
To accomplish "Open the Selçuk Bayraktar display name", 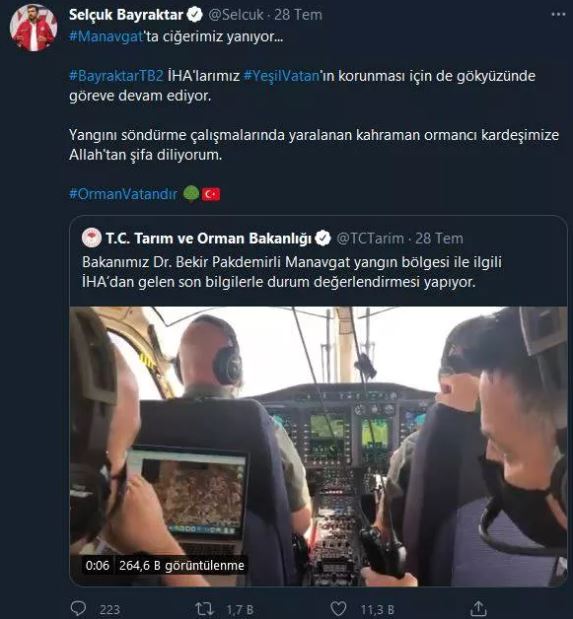I will click(126, 15).
